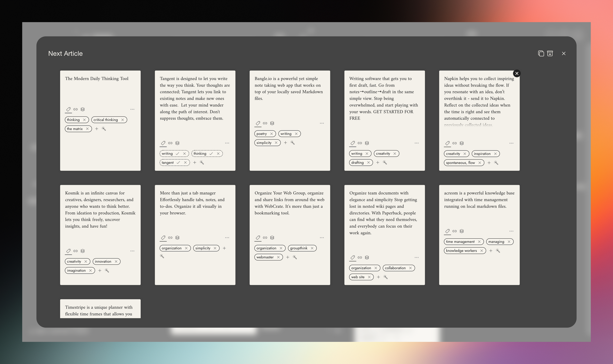Screen dimensions: 613x364
Task: Add a tag on the acreom card
Action: pyautogui.click(x=491, y=251)
